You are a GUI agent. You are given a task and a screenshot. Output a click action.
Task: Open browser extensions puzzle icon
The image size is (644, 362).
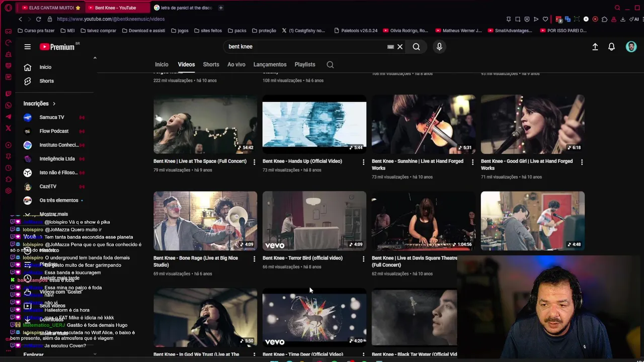pos(604,19)
